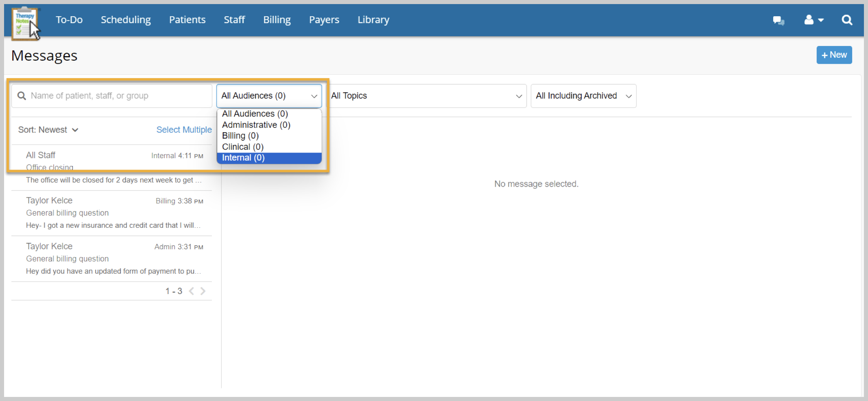Click the TherapyNotes logo
Screen dimensions: 868x401
25,20
